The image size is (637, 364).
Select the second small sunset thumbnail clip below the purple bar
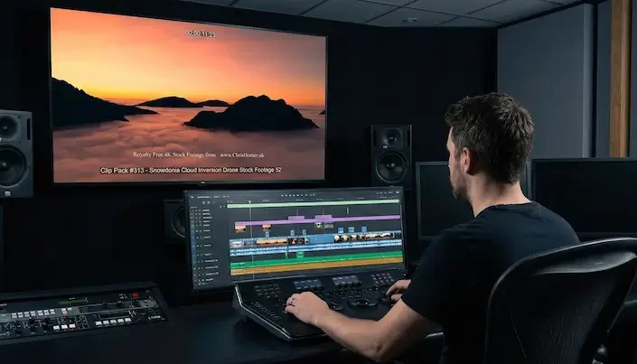point(267,228)
